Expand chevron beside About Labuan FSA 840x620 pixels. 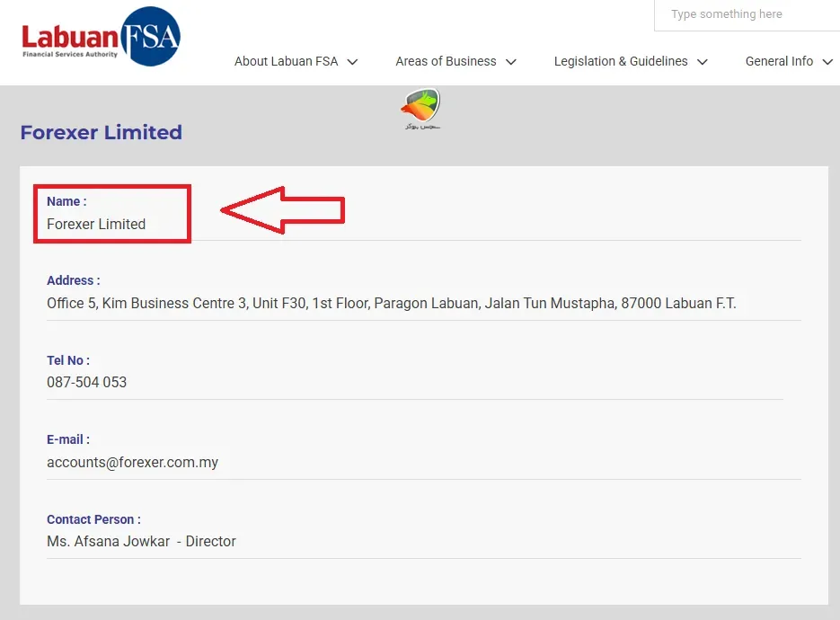(352, 62)
